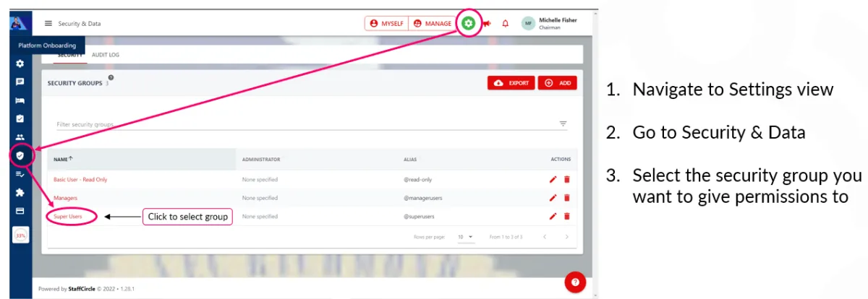Screen dimensions: 868x299
Task: Open the card billing sidebar icon
Action: [x=20, y=211]
